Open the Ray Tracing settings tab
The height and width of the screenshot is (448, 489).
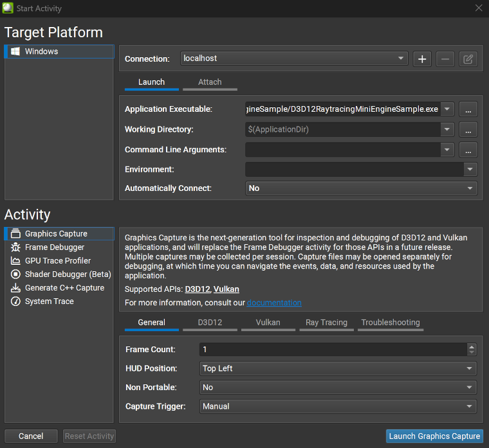(x=326, y=323)
